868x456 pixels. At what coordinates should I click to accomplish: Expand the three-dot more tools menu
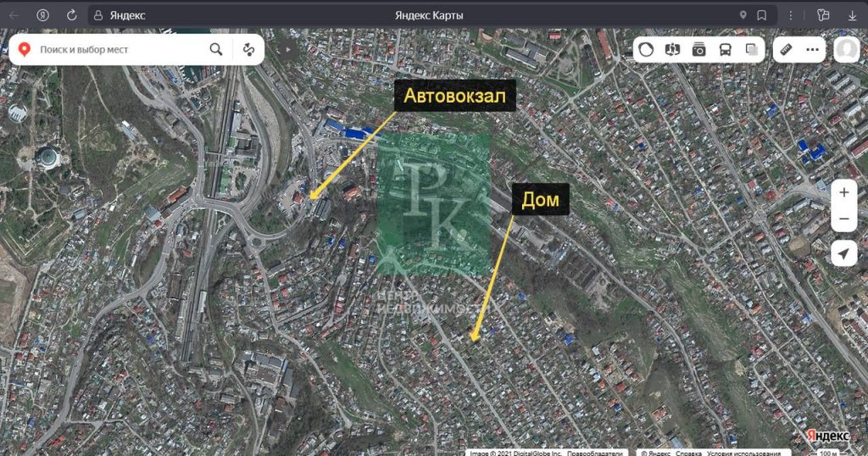pyautogui.click(x=813, y=50)
